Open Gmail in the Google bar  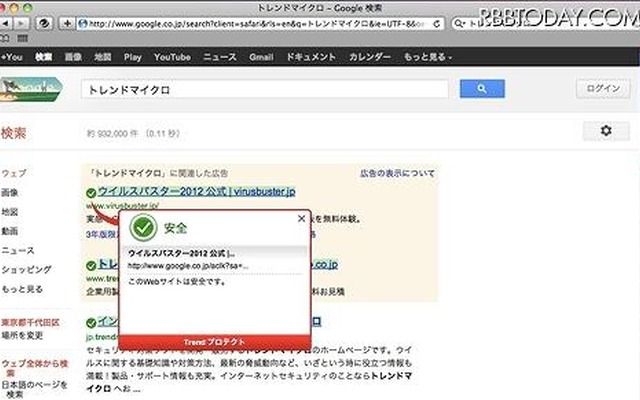[261, 57]
